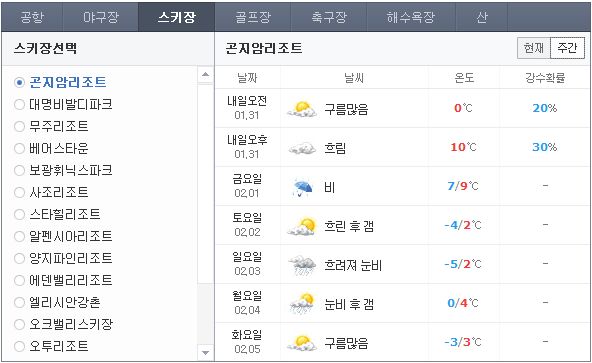
Task: Click the 주간 view button
Action: click(567, 48)
